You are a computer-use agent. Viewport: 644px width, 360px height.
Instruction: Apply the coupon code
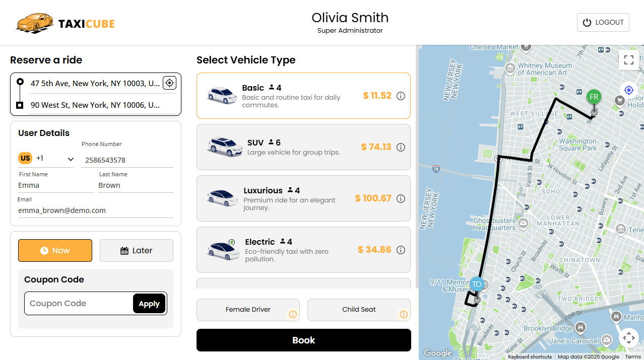[x=149, y=304]
